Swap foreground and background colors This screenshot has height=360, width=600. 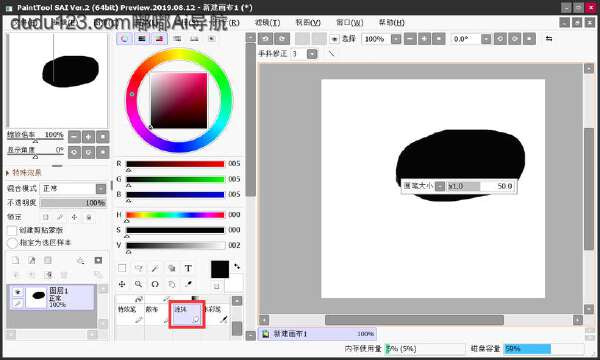(x=237, y=266)
